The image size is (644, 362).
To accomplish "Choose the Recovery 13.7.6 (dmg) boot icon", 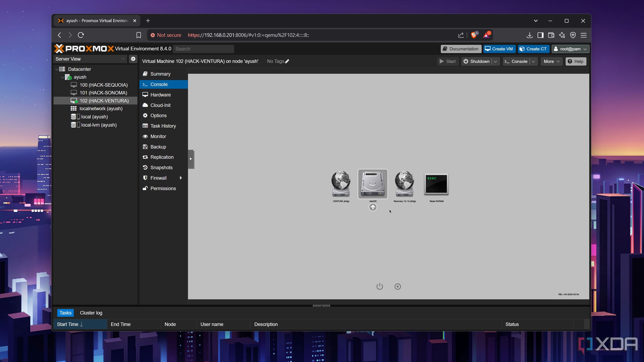I will pos(404,184).
